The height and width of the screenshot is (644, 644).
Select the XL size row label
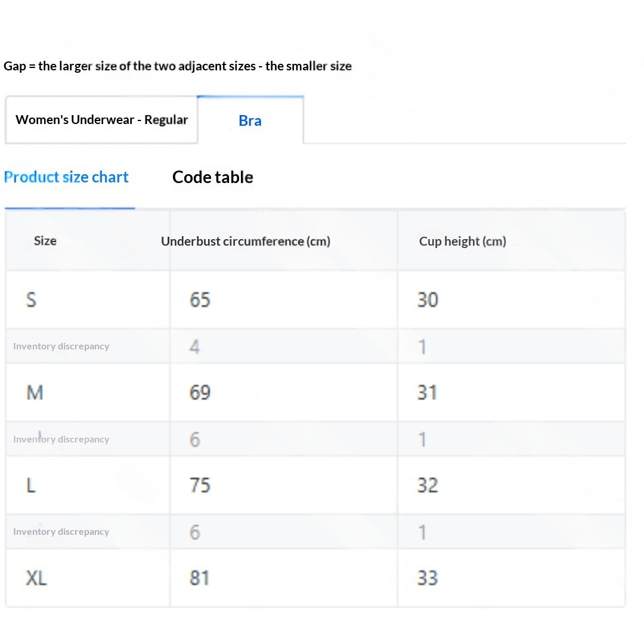[36, 578]
